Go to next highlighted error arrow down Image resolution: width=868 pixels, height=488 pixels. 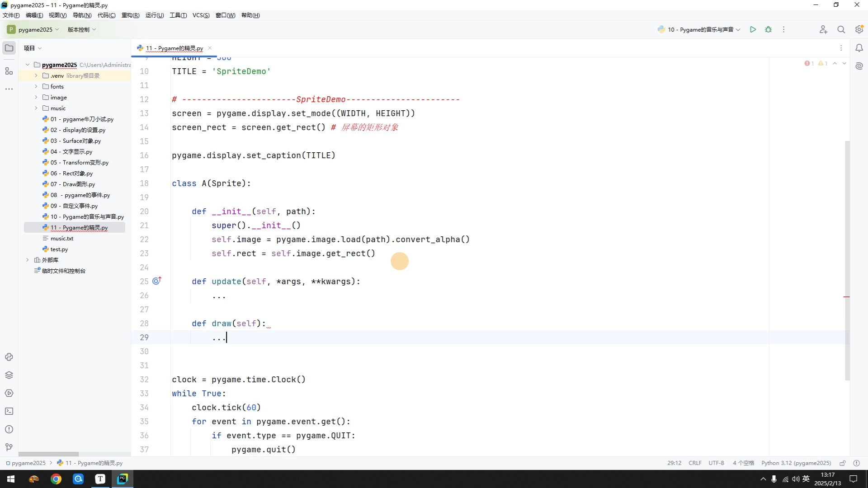tap(844, 63)
